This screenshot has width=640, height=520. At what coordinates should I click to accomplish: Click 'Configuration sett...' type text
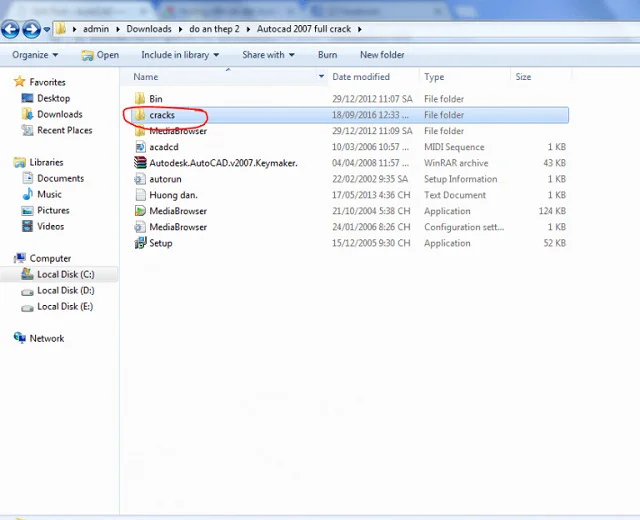(x=464, y=227)
